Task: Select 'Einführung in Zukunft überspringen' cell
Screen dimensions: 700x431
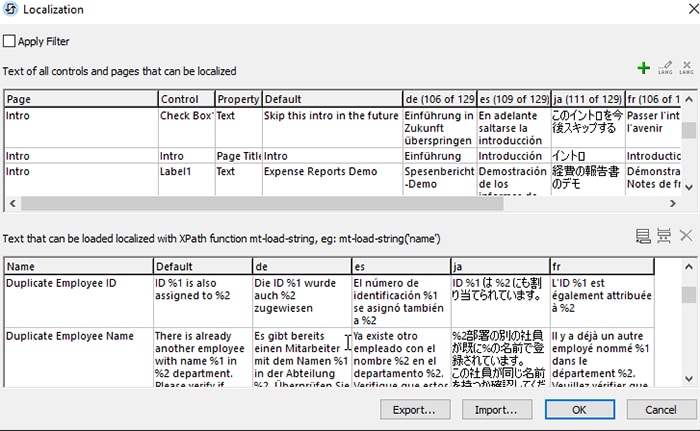Action: pos(440,128)
